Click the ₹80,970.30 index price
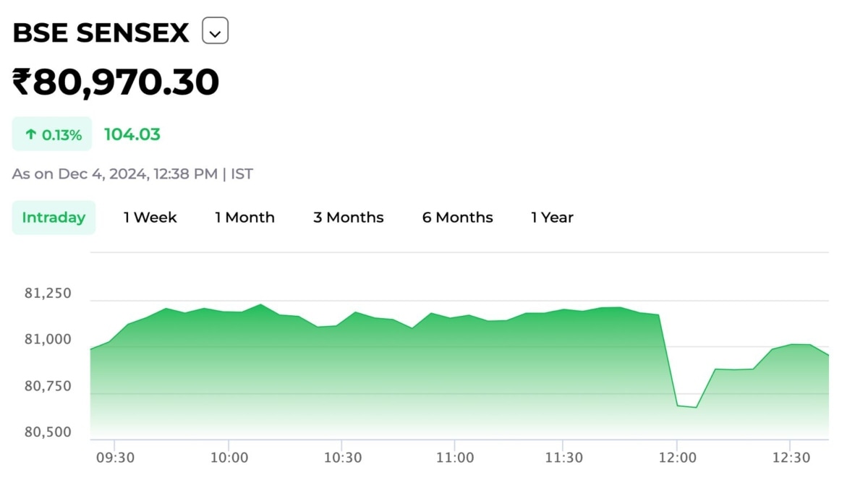This screenshot has height=488, width=868. coord(116,82)
